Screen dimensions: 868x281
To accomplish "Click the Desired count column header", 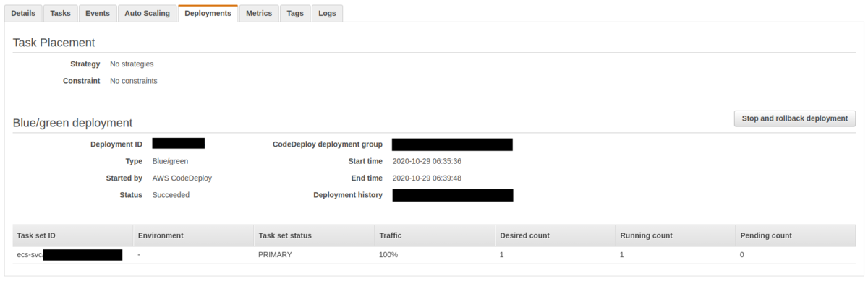I will (556, 235).
